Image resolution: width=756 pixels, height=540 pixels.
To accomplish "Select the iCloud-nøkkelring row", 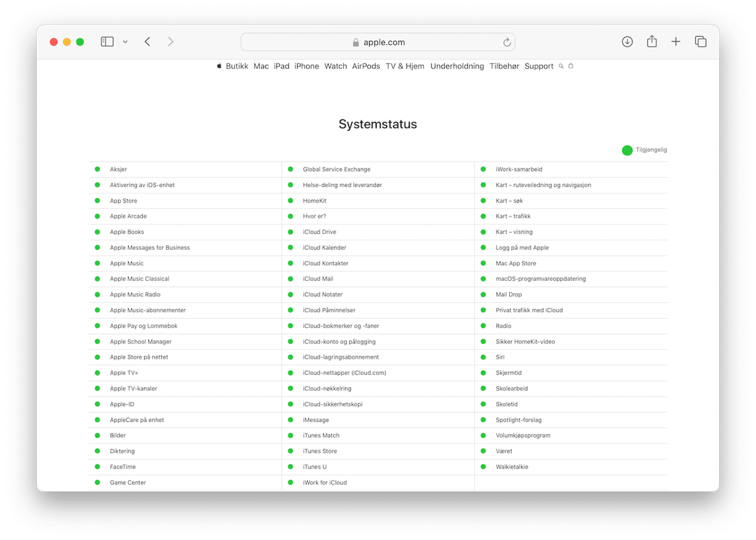I will point(378,388).
